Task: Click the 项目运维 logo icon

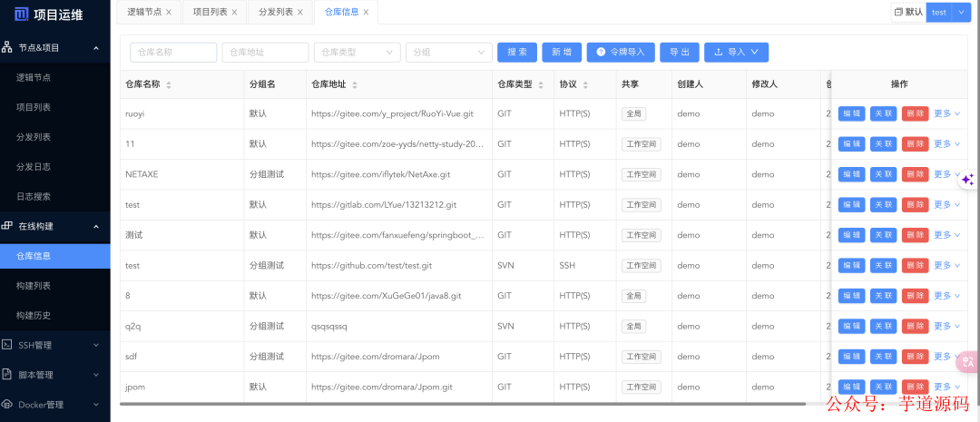Action: pyautogui.click(x=22, y=15)
